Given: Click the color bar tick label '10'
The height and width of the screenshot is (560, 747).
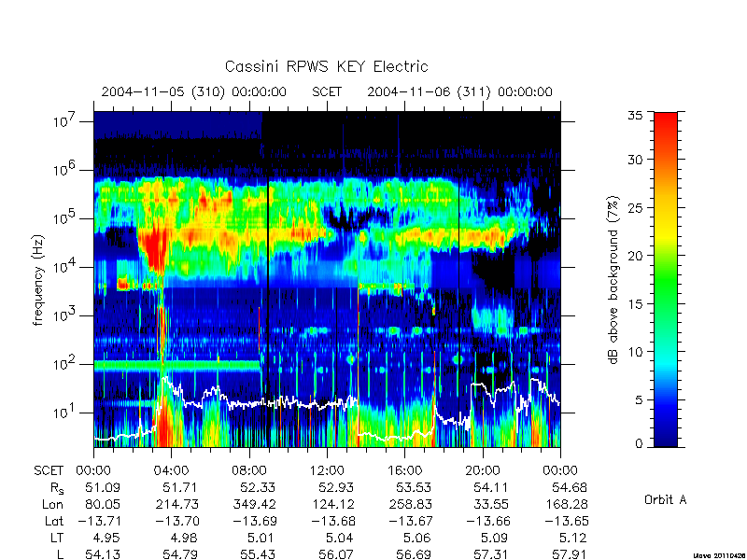Looking at the screenshot, I should pos(635,352).
